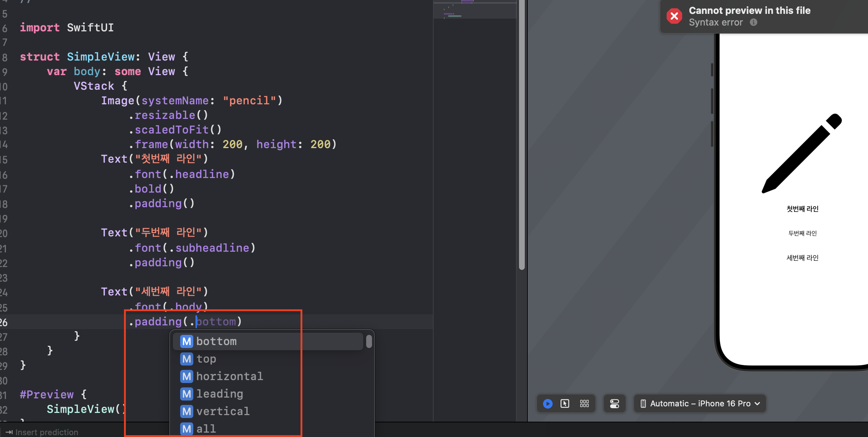Click the M icon beside bottom suggestion
The width and height of the screenshot is (868, 437).
pos(187,341)
